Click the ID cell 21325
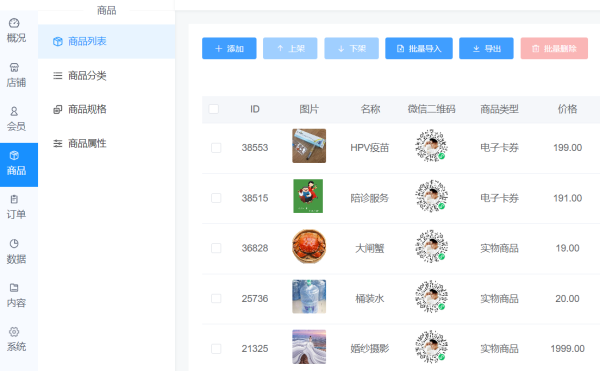This screenshot has width=600, height=371. click(255, 348)
